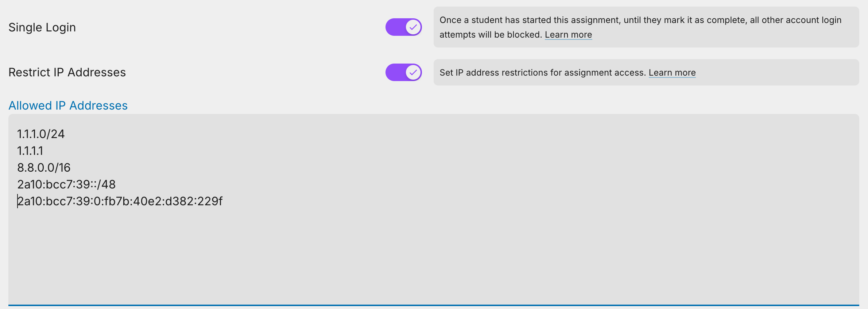Click the Restrict IP Addresses label text

click(67, 72)
